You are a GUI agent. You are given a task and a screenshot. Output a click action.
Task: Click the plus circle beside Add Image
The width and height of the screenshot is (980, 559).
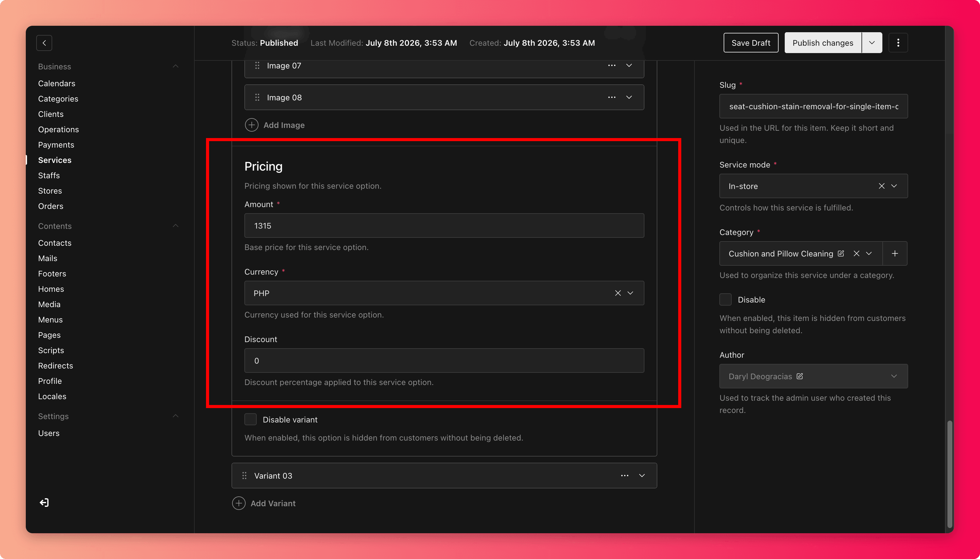(x=252, y=125)
